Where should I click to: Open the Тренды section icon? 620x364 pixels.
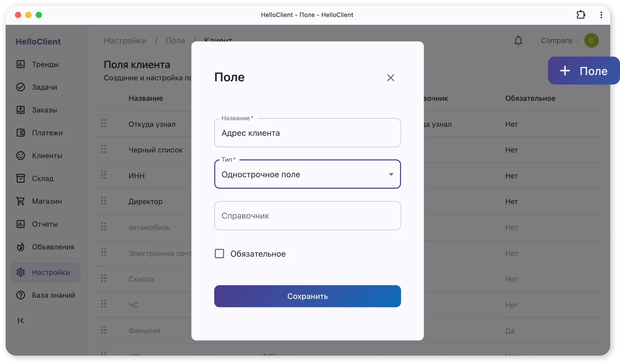[x=21, y=64]
